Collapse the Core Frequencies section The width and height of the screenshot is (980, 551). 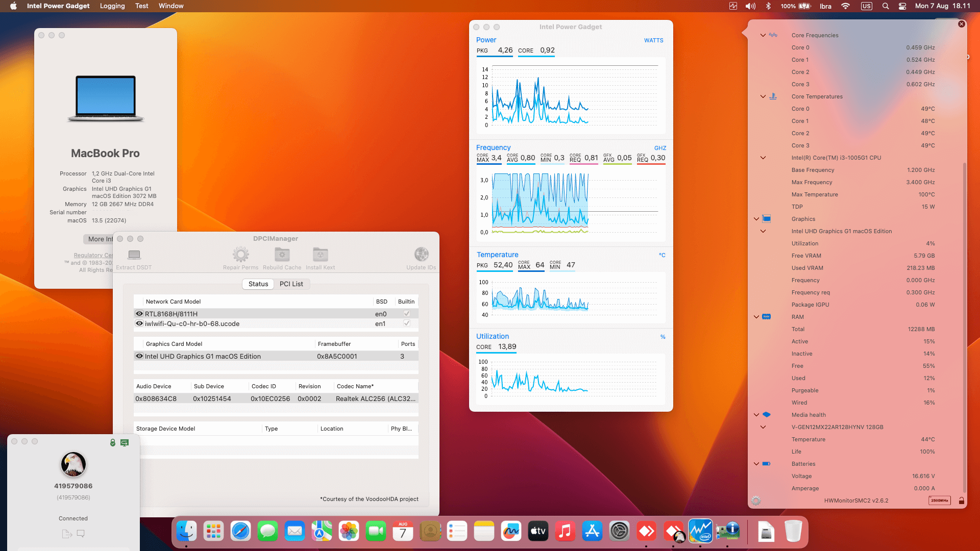coord(763,35)
